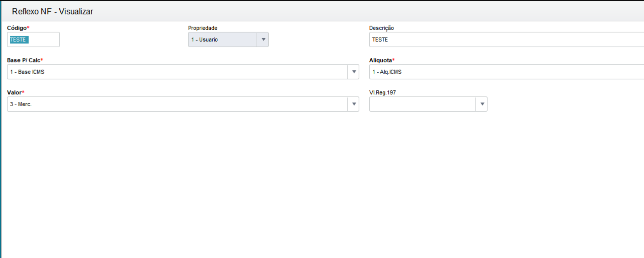Click the Descrição input field
Image resolution: width=644 pixels, height=258 pixels.
tap(506, 40)
